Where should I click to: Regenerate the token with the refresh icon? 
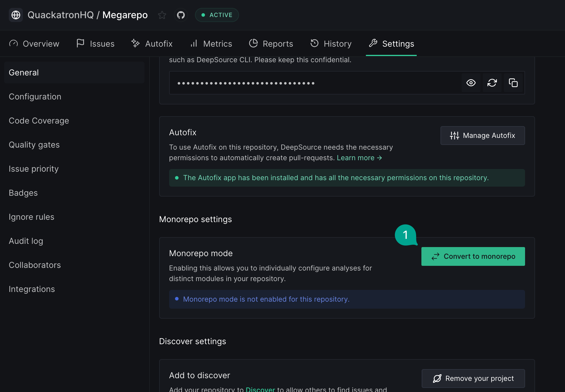click(x=492, y=83)
